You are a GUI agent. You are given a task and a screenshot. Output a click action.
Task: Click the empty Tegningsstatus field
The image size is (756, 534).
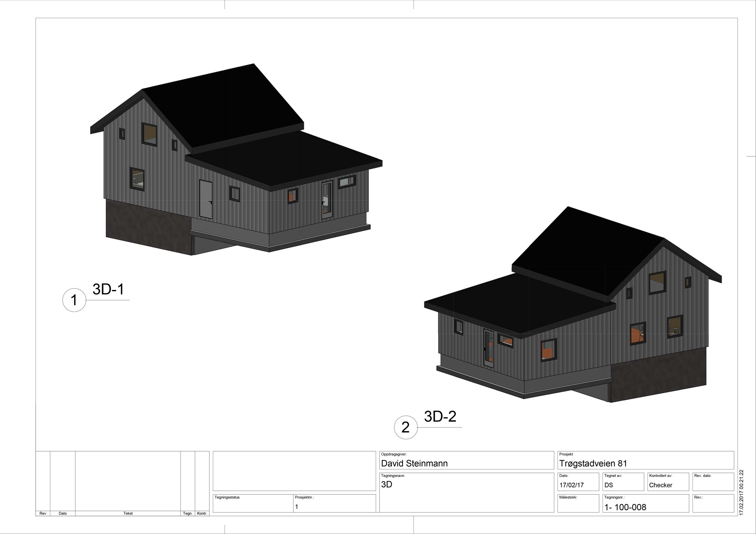[253, 506]
